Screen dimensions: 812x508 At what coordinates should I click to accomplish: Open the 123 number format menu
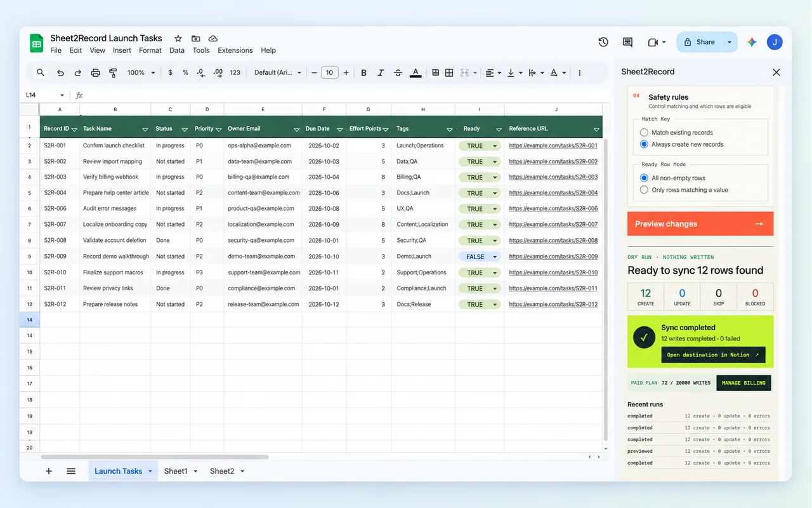pyautogui.click(x=235, y=72)
